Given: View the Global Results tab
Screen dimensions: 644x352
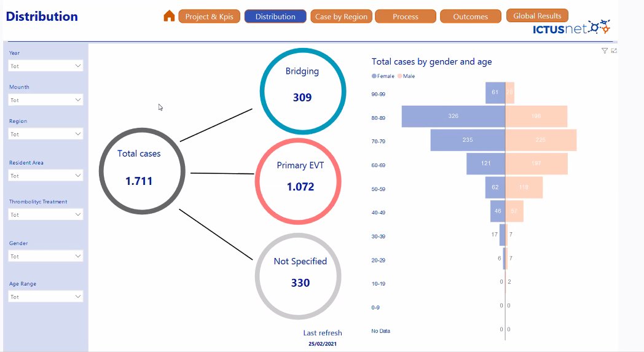Looking at the screenshot, I should 537,15.
